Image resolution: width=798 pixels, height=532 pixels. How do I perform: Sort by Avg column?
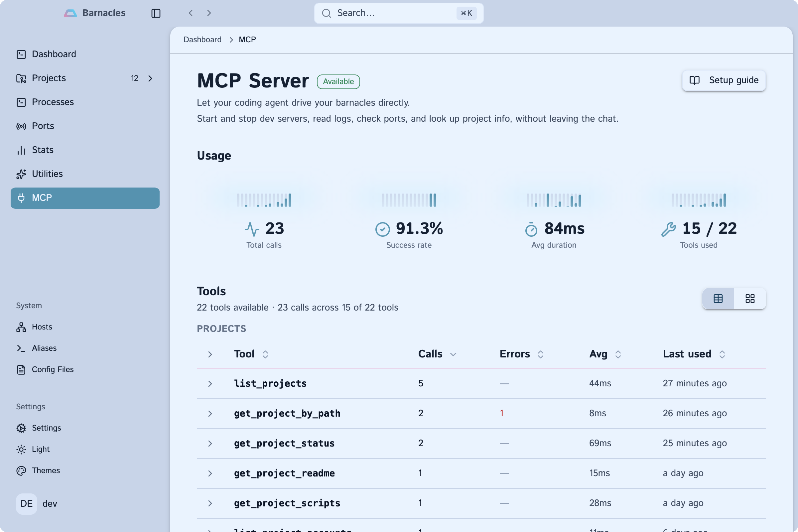(x=605, y=354)
